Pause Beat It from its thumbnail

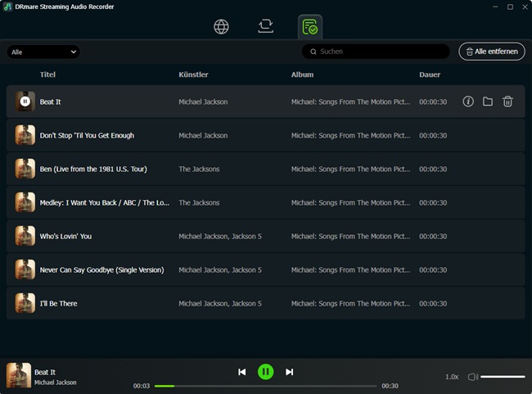25,102
